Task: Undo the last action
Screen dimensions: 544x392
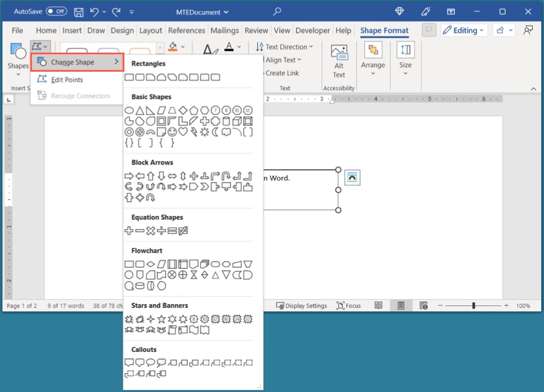Action: [94, 11]
